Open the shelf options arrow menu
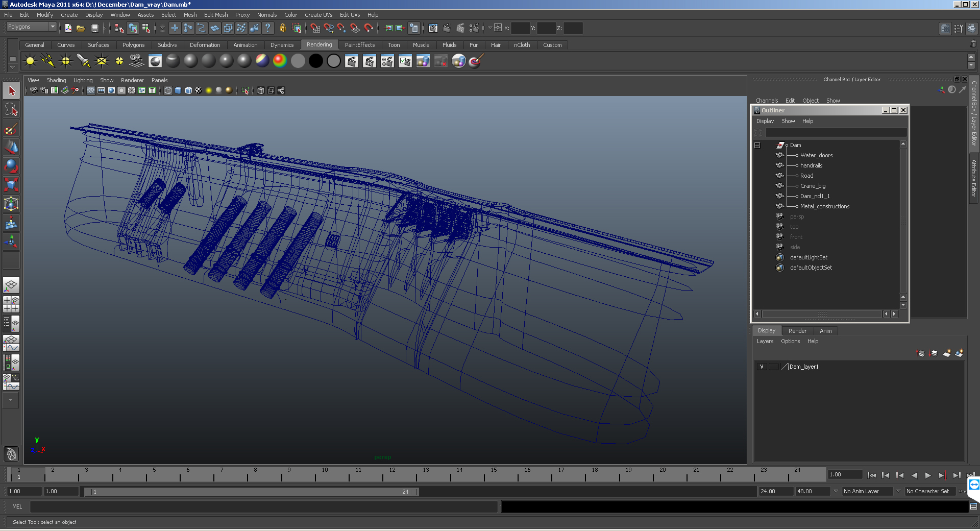The width and height of the screenshot is (980, 531). coord(12,67)
